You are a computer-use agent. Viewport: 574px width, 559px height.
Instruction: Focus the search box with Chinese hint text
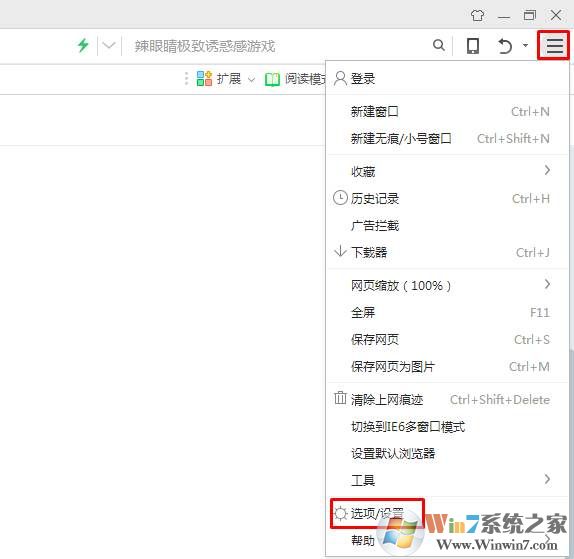click(x=278, y=46)
